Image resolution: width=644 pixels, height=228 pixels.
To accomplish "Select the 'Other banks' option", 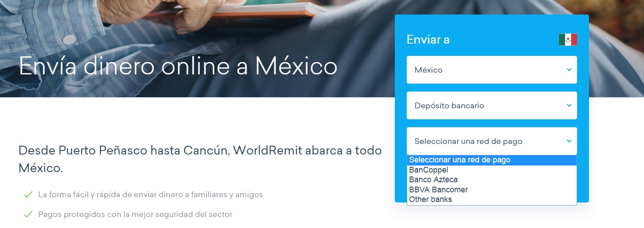I will (430, 199).
